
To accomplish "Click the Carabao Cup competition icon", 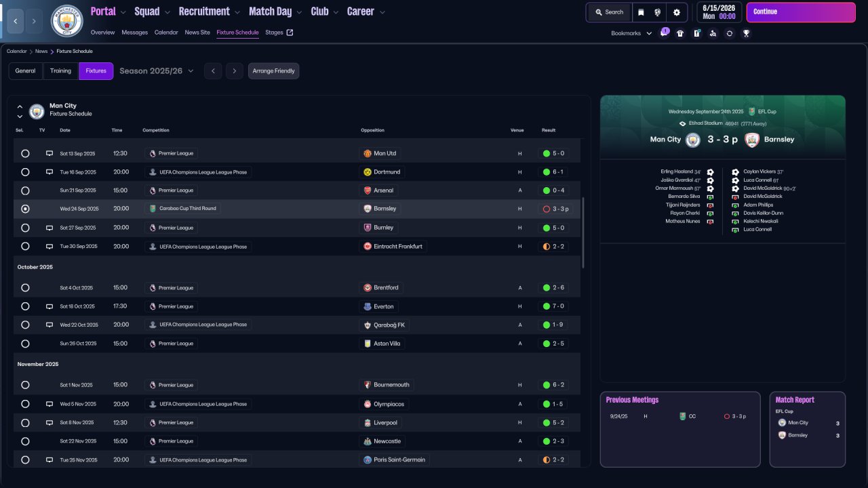I will pyautogui.click(x=153, y=209).
